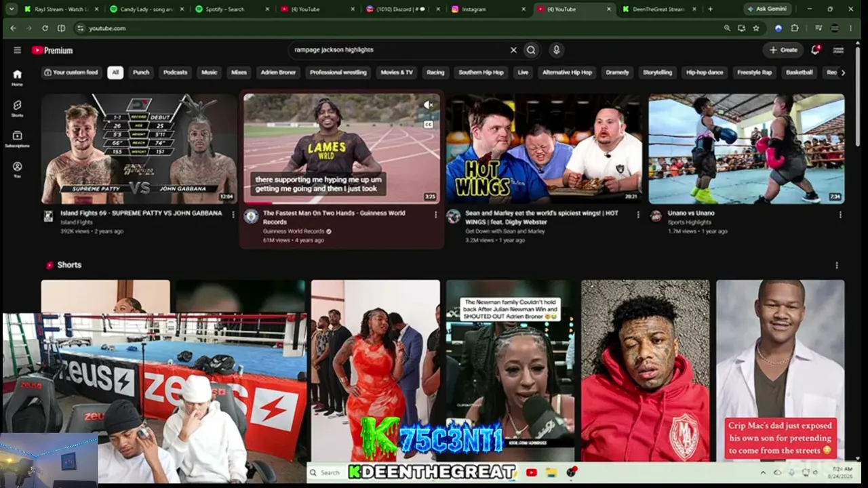Select the Your custom feed chip
This screenshot has height=488, width=868.
(x=71, y=73)
